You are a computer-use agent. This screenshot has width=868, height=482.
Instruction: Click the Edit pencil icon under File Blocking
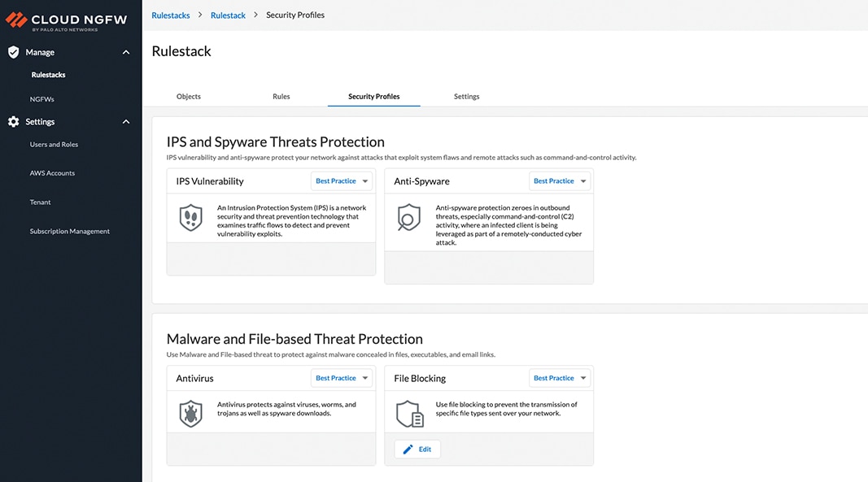(x=407, y=448)
